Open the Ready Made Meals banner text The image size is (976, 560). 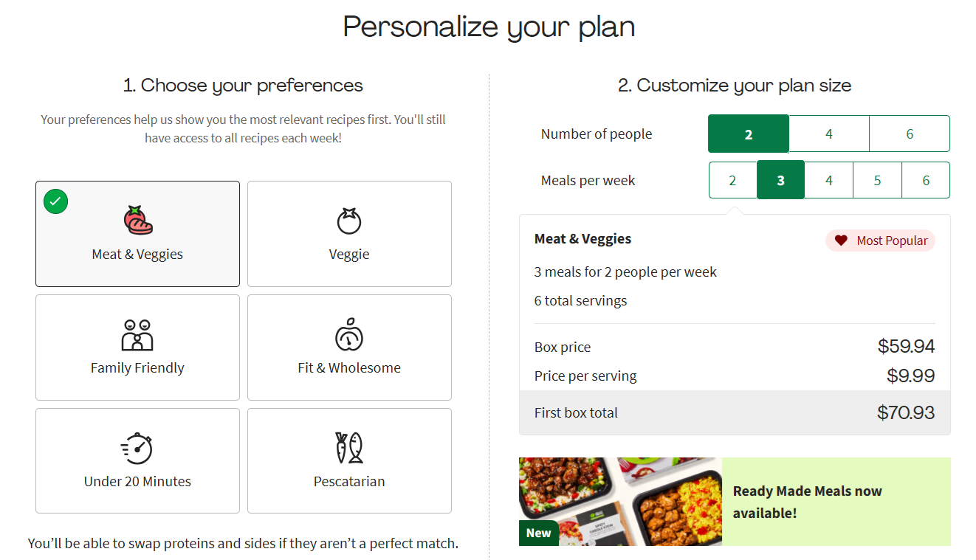coord(807,502)
